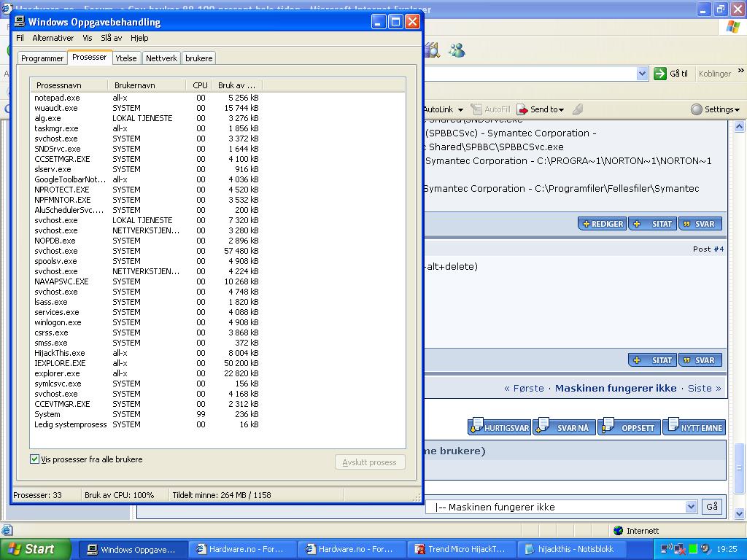Click the SVAR NÅ button
Viewport: 747px width, 560px height.
564,427
